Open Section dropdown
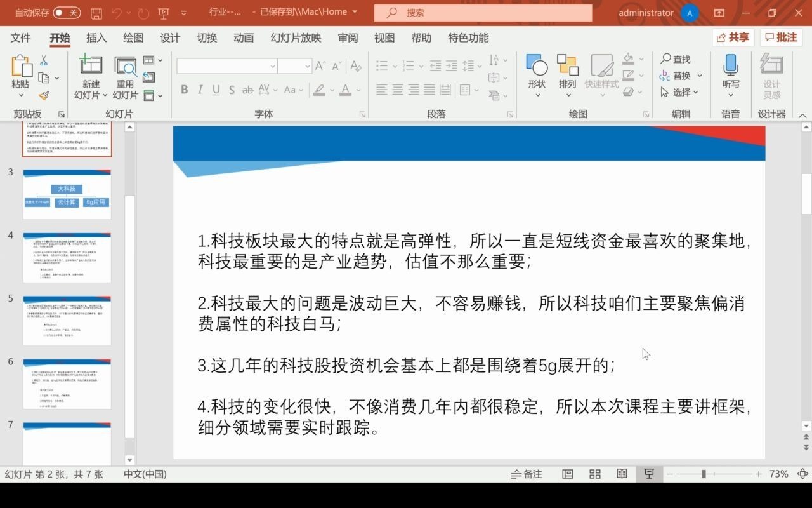812x508 pixels. (x=153, y=95)
